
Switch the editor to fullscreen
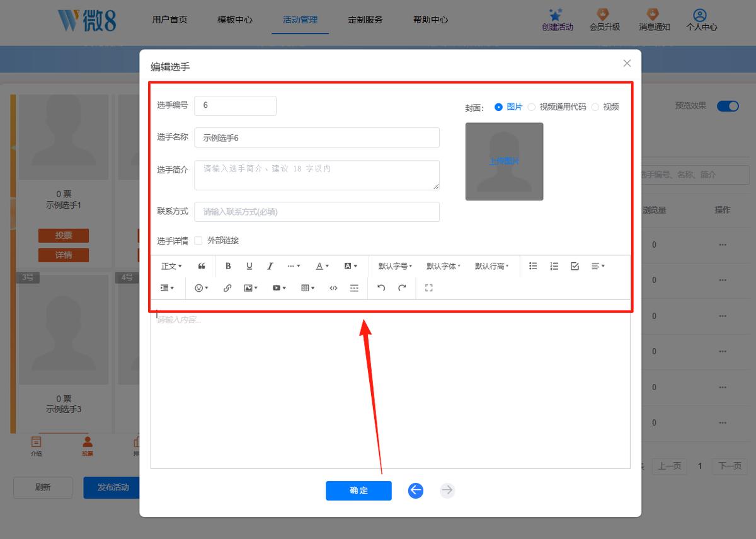pos(429,288)
